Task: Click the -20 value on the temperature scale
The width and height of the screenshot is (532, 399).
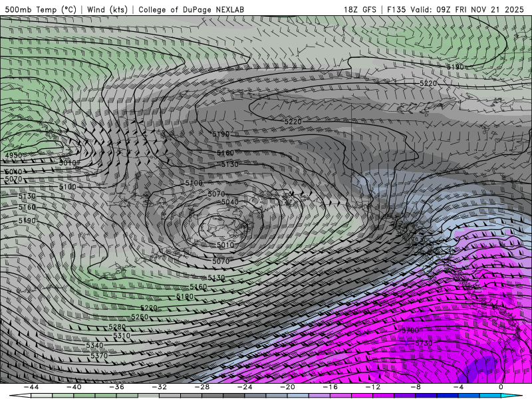Action: click(x=288, y=387)
